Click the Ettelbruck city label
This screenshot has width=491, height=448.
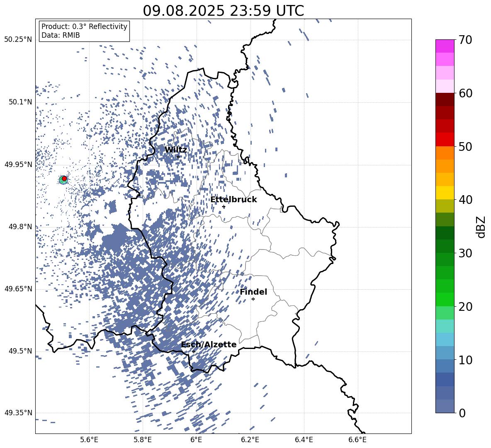(x=233, y=200)
